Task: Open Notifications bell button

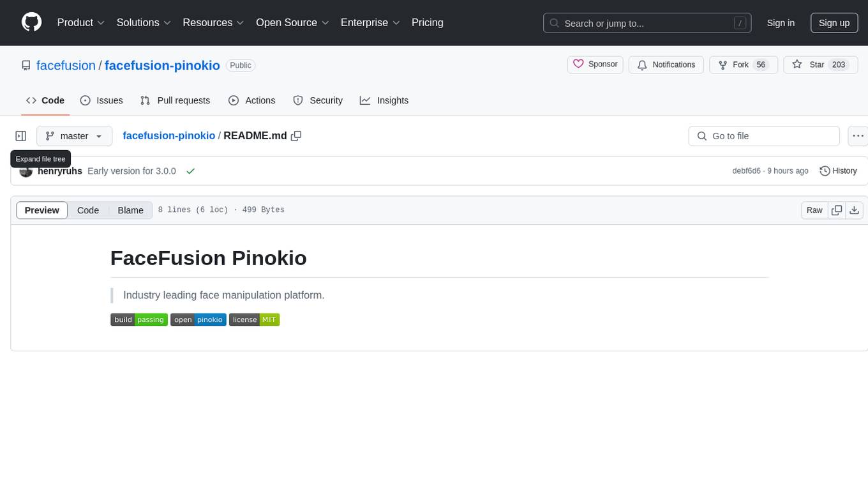Action: pos(666,65)
